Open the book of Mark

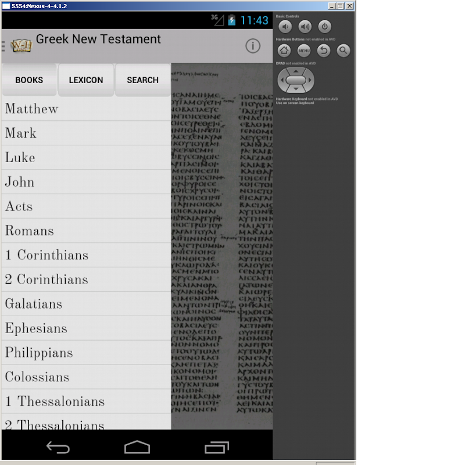point(86,133)
